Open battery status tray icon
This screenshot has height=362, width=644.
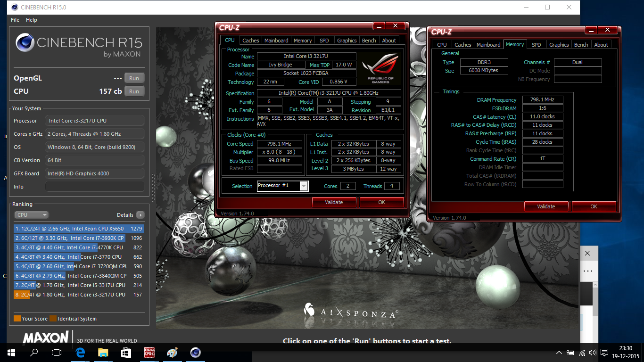[570, 353]
